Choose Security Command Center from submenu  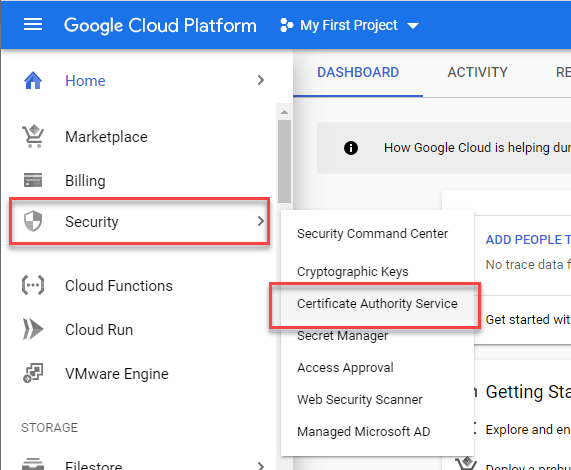pos(373,234)
